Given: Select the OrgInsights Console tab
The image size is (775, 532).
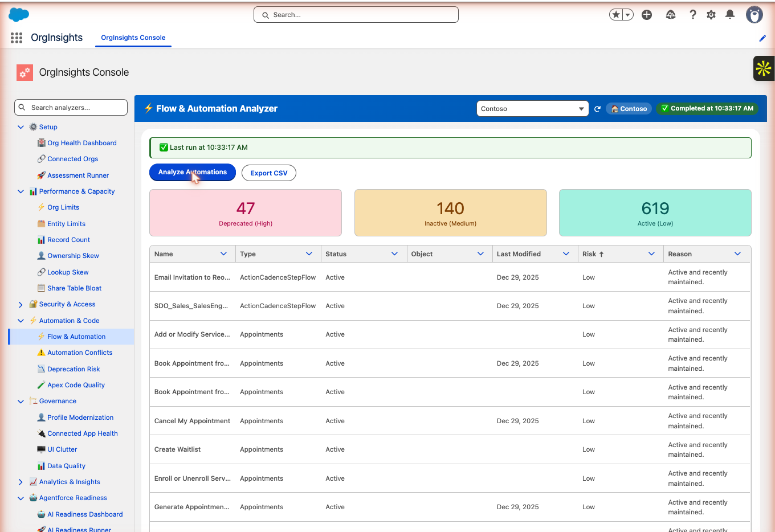Looking at the screenshot, I should click(x=133, y=38).
